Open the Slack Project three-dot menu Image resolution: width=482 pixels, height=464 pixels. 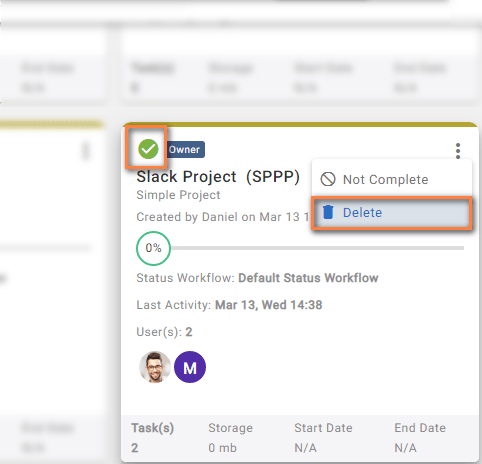click(x=458, y=151)
